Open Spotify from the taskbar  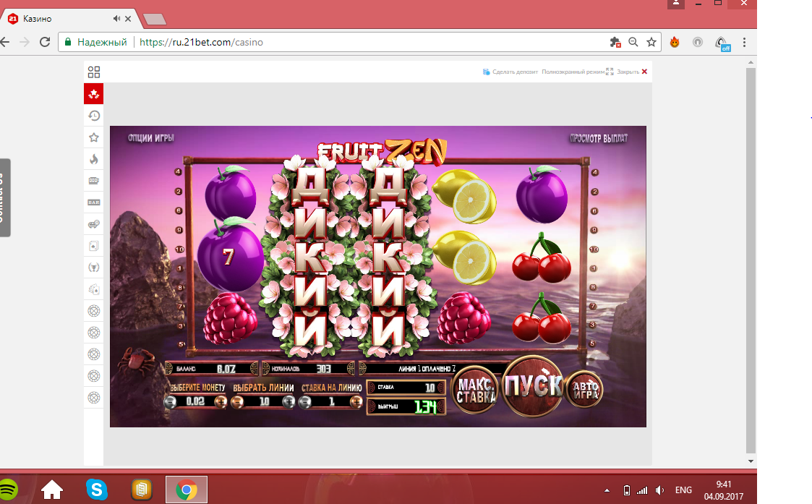[x=7, y=490]
